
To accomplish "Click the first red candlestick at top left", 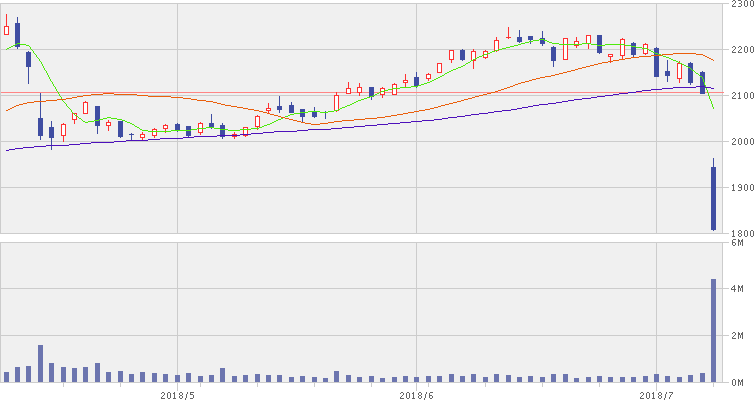I will tap(6, 28).
